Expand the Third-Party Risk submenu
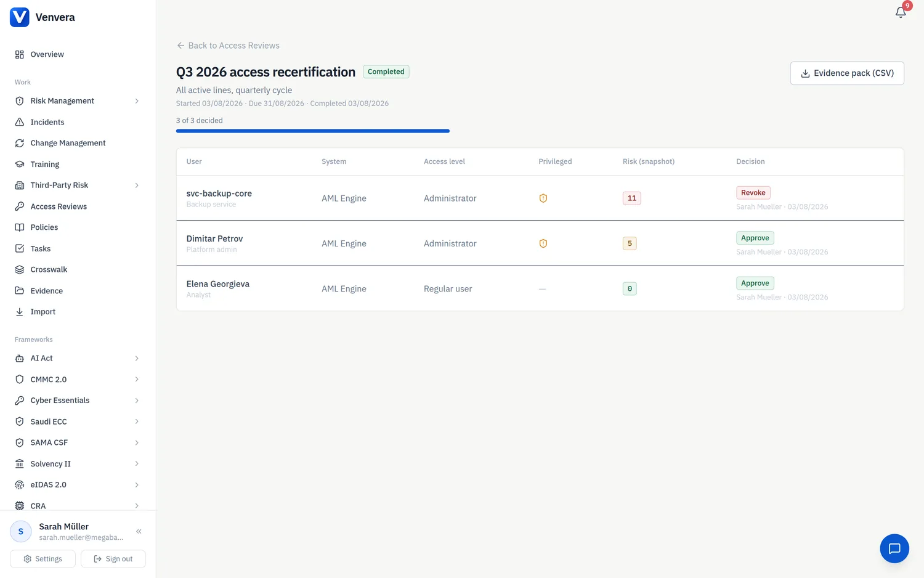Viewport: 924px width, 578px height. click(137, 185)
